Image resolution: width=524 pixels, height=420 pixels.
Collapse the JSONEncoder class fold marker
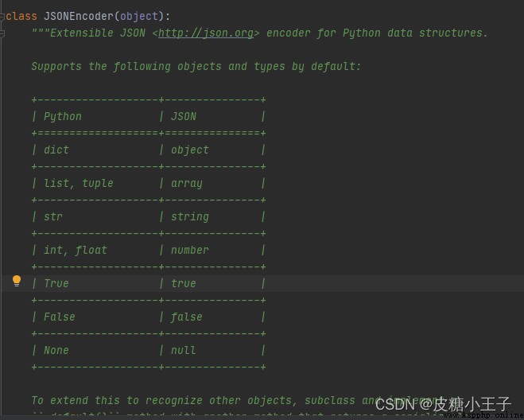pos(2,17)
